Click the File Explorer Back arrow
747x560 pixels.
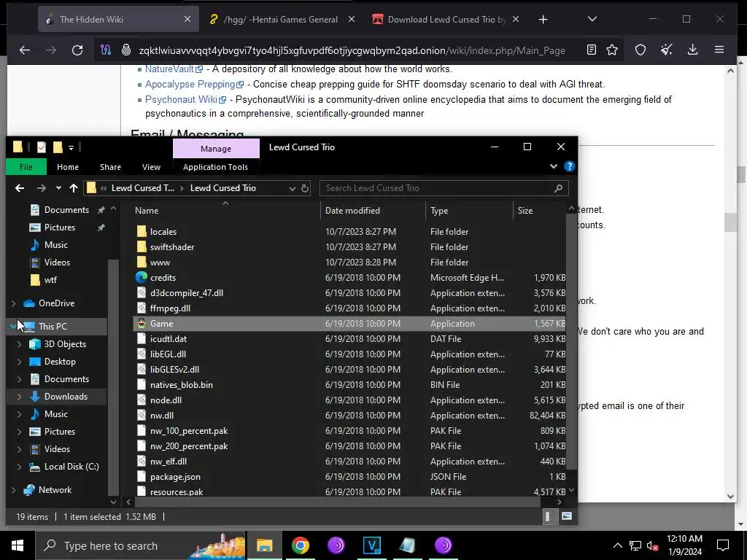(x=20, y=188)
